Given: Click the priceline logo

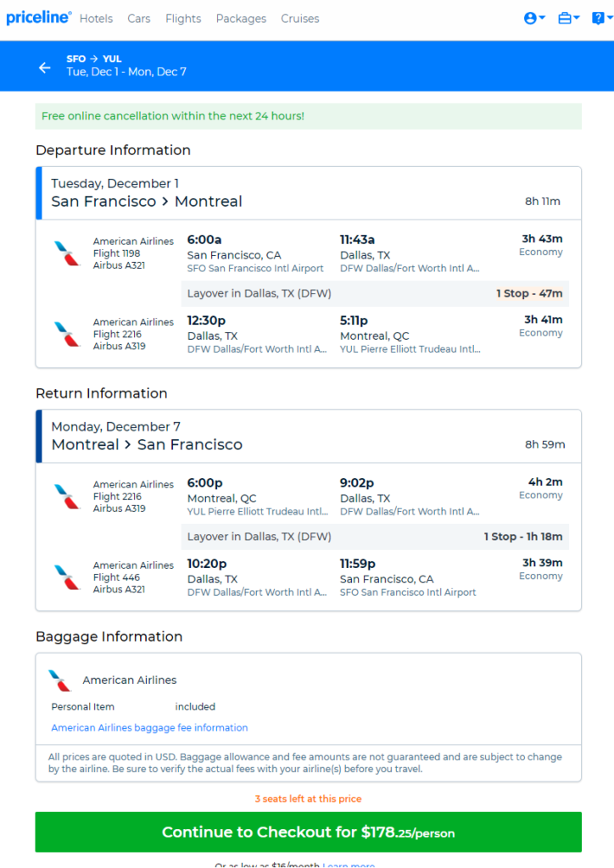Looking at the screenshot, I should tap(38, 18).
